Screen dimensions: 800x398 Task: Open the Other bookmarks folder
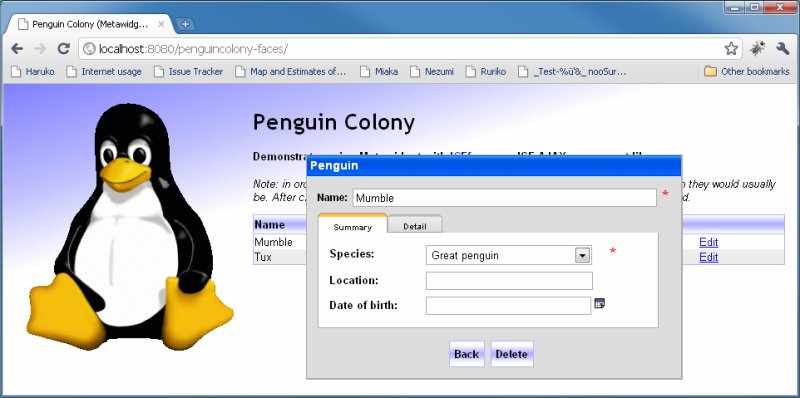pos(746,72)
